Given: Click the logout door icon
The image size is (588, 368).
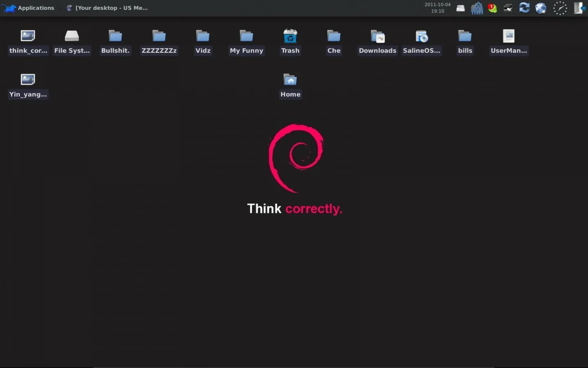Looking at the screenshot, I should click(579, 8).
